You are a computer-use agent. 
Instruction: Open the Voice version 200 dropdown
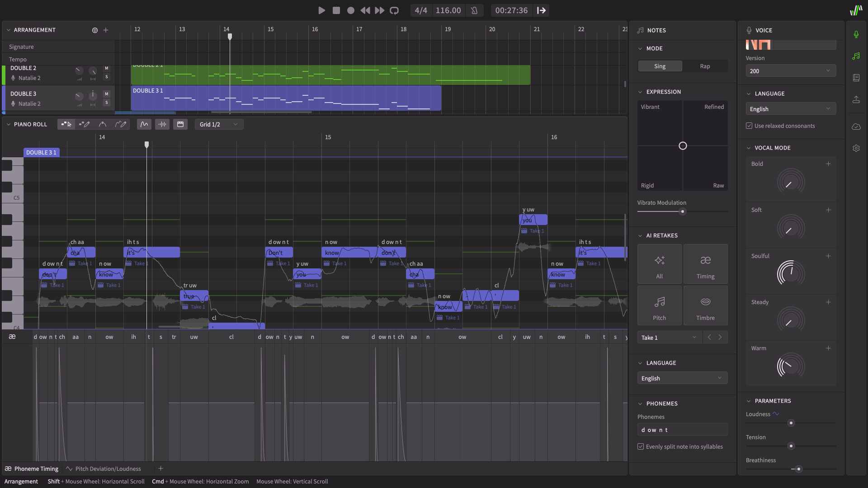[x=790, y=71]
